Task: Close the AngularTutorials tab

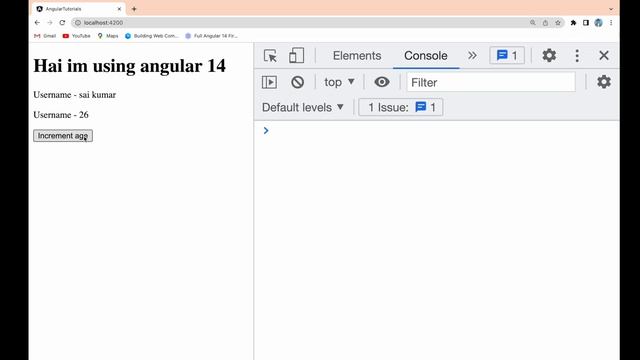Action: [x=119, y=9]
